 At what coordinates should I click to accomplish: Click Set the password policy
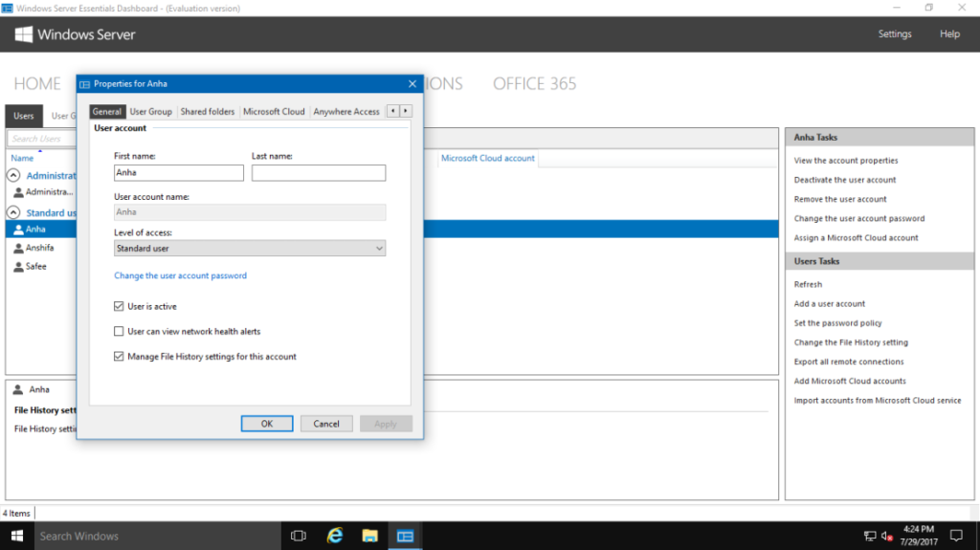click(x=837, y=323)
